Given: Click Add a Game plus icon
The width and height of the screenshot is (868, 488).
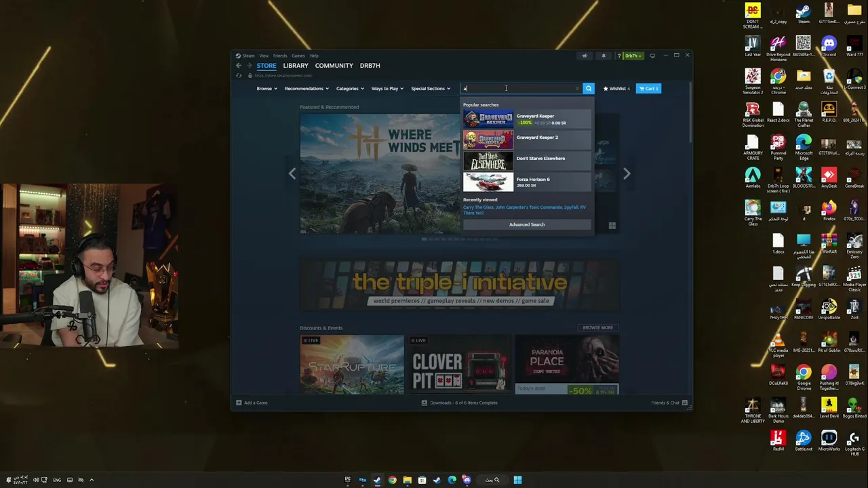Looking at the screenshot, I should coord(239,403).
